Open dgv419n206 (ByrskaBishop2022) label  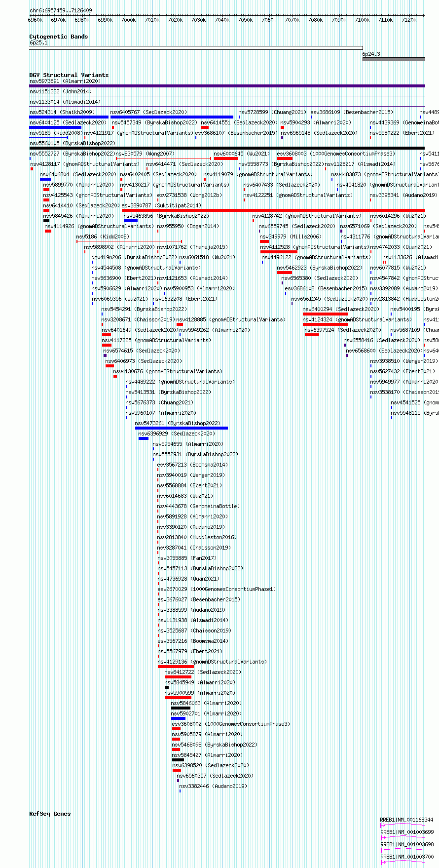click(134, 257)
